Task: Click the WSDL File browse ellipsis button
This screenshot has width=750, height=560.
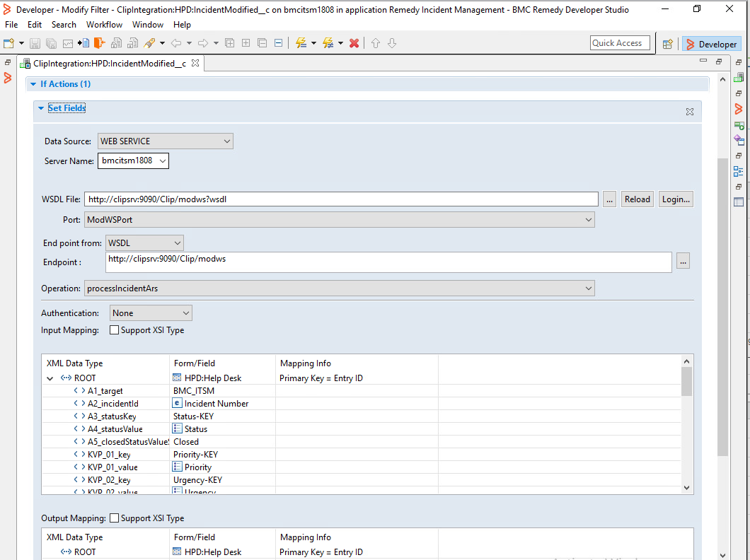Action: [x=609, y=199]
